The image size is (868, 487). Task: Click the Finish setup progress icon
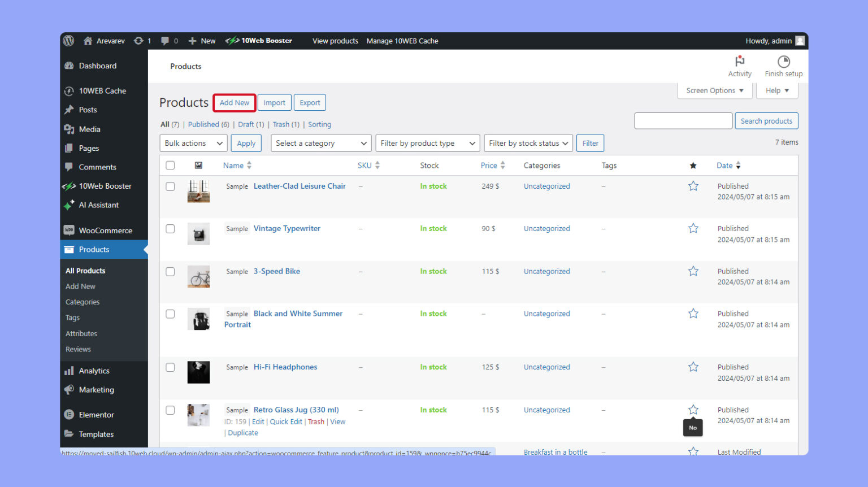coord(783,62)
